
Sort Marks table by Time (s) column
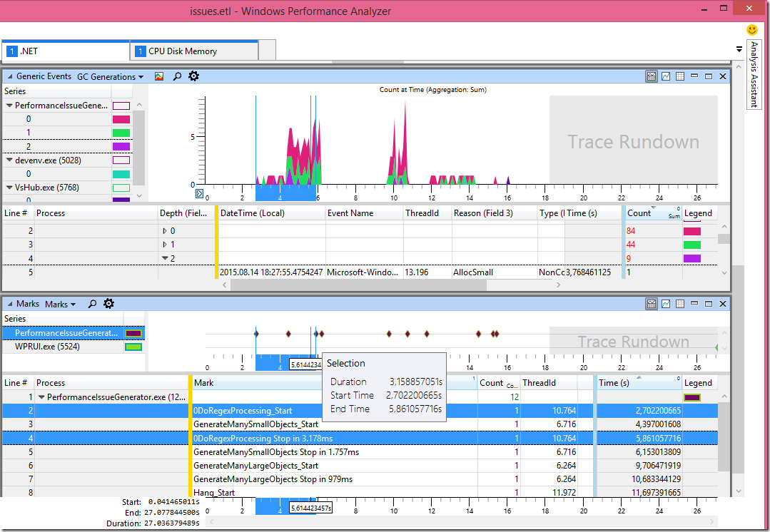tap(639, 383)
